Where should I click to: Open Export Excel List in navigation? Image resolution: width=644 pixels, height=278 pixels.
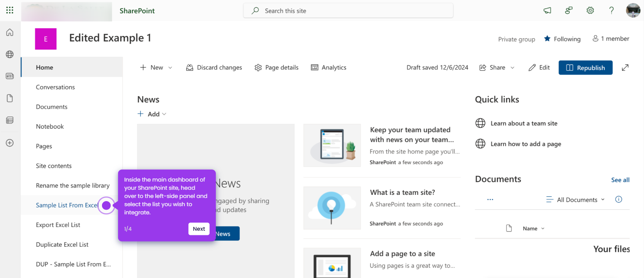point(58,225)
